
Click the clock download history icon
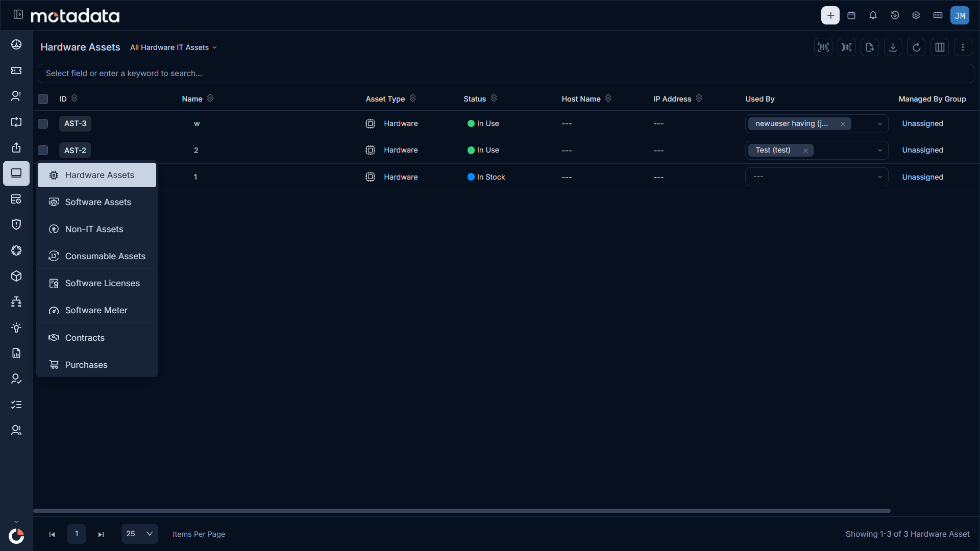coord(895,15)
